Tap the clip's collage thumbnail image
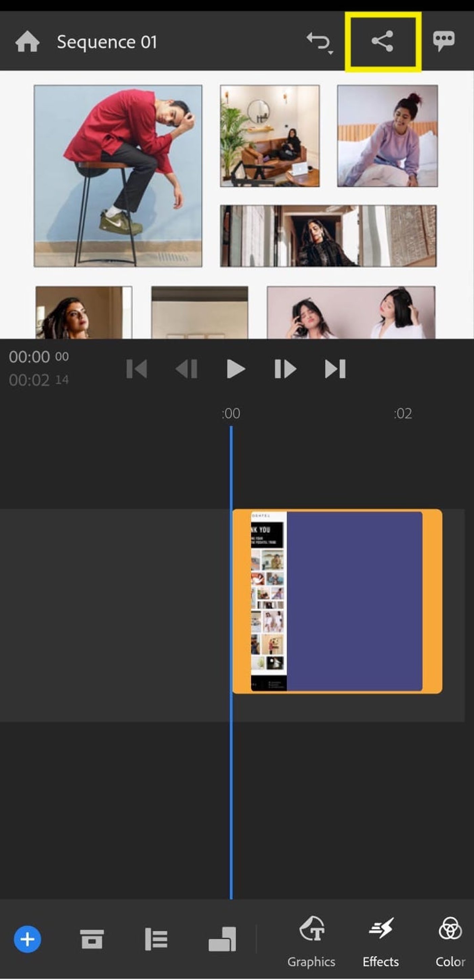The image size is (474, 980). coord(268,601)
